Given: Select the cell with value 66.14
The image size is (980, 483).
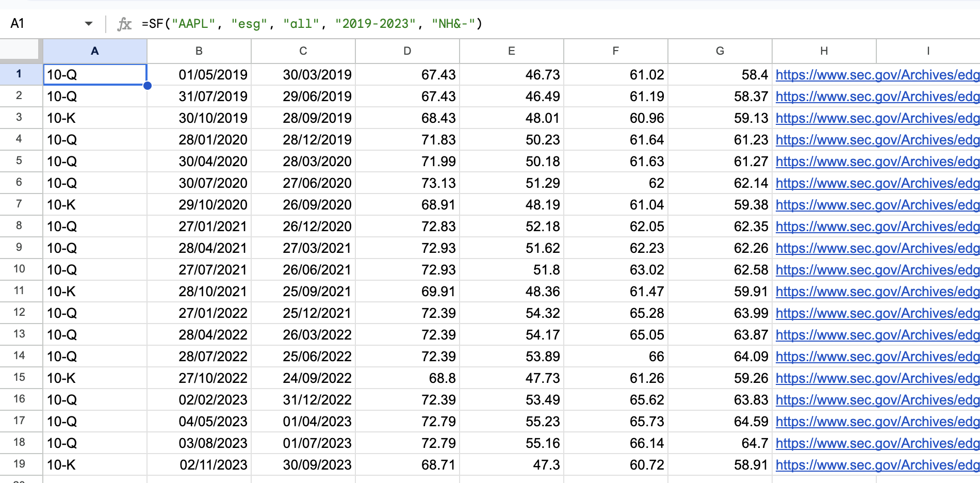Looking at the screenshot, I should click(616, 443).
